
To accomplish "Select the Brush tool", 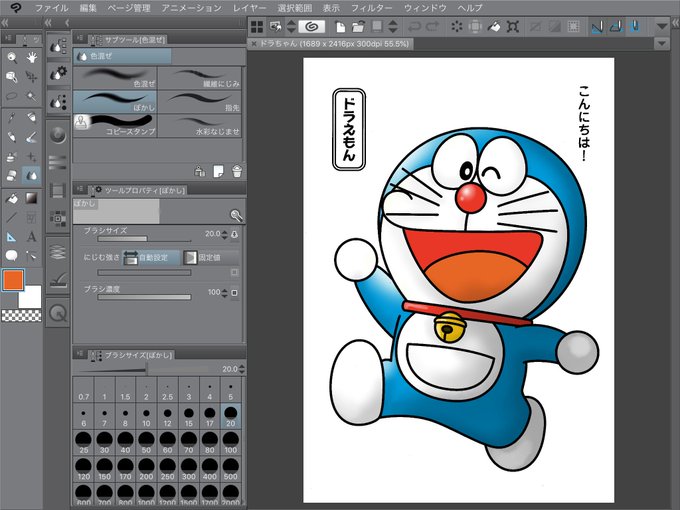I will click(32, 137).
